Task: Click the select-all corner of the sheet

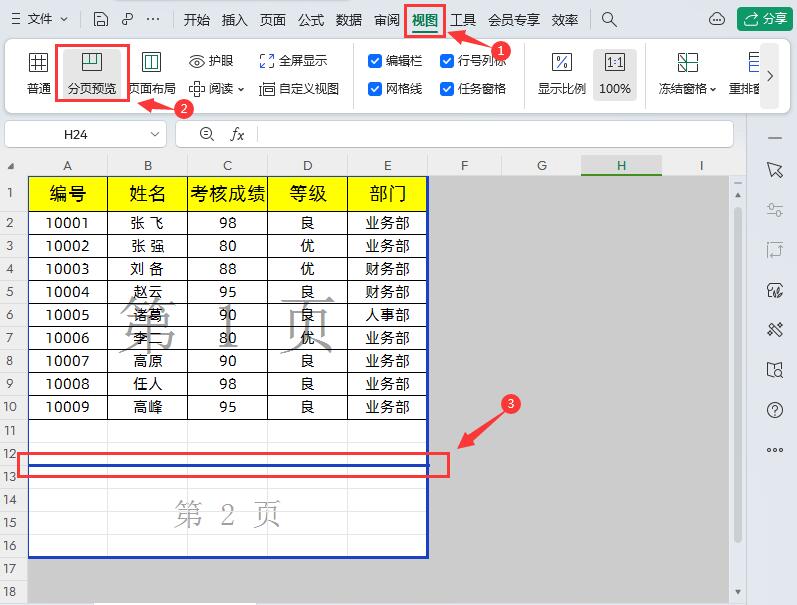Action: pyautogui.click(x=11, y=166)
